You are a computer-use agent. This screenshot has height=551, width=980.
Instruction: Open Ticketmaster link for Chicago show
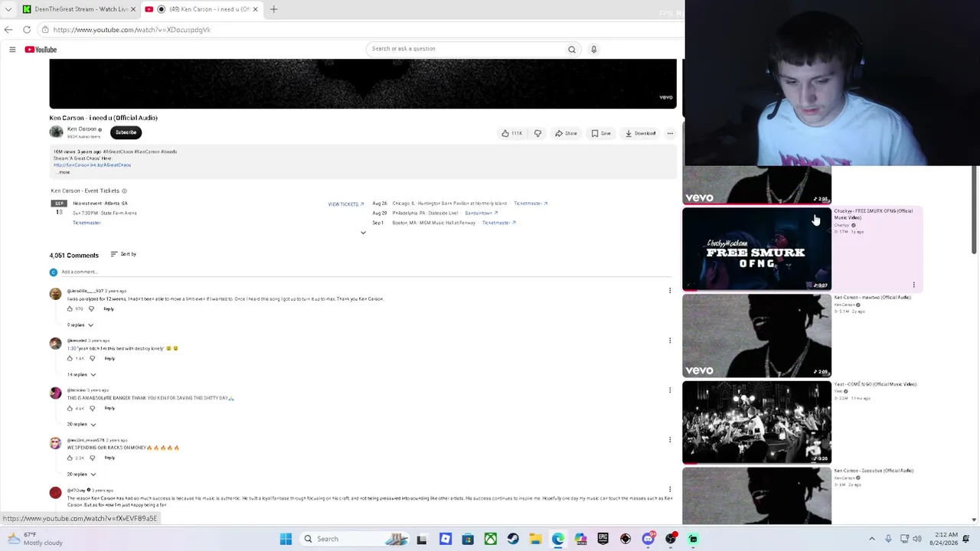click(x=531, y=204)
